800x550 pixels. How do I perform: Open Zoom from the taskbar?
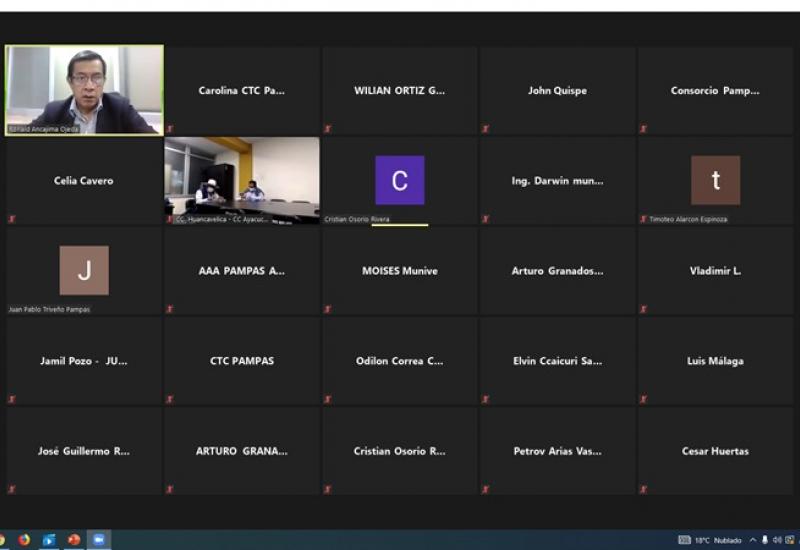coord(99,540)
